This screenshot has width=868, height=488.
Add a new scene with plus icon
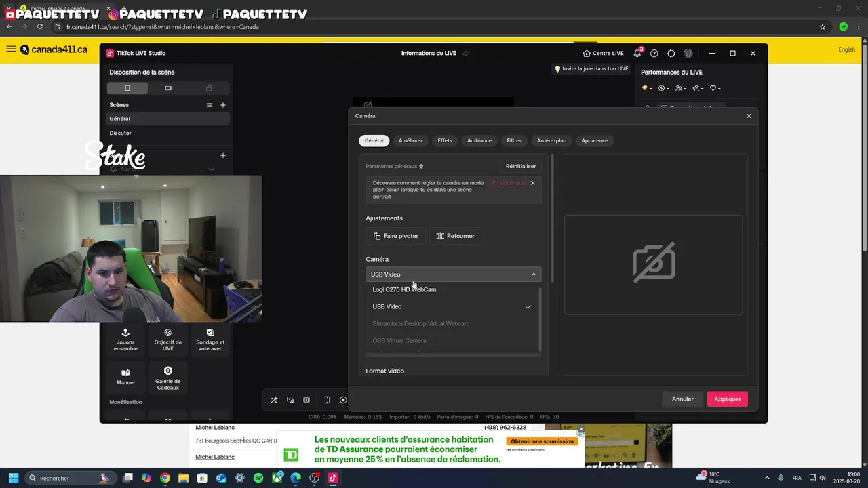223,105
